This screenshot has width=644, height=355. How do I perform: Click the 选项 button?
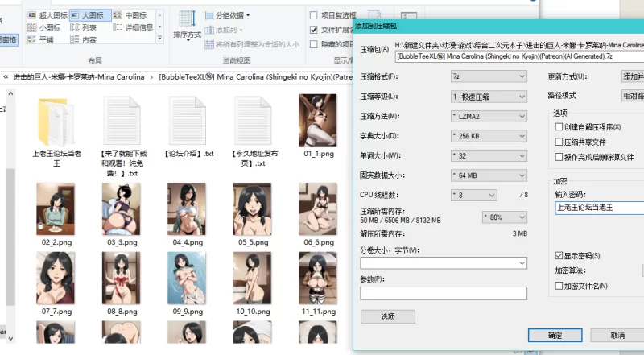click(388, 317)
